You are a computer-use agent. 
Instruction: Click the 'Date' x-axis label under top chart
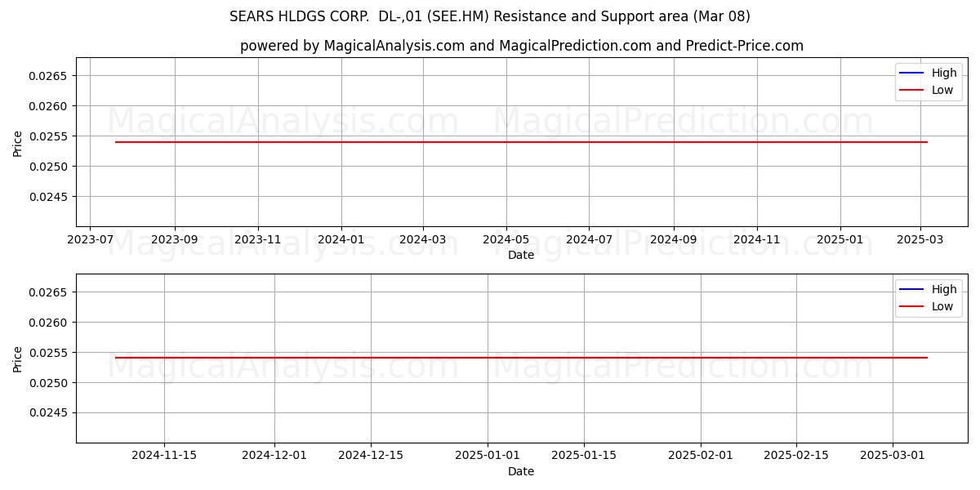[521, 256]
